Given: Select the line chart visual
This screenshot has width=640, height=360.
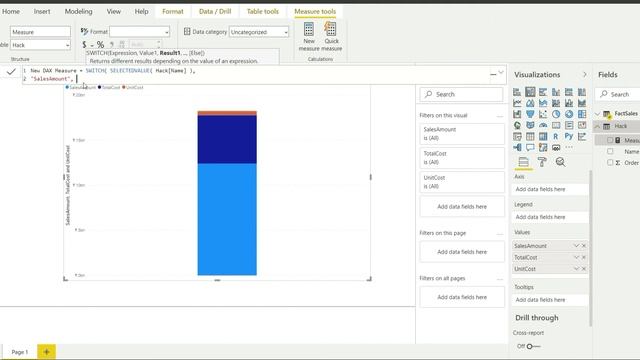Looking at the screenshot, I should point(517,103).
